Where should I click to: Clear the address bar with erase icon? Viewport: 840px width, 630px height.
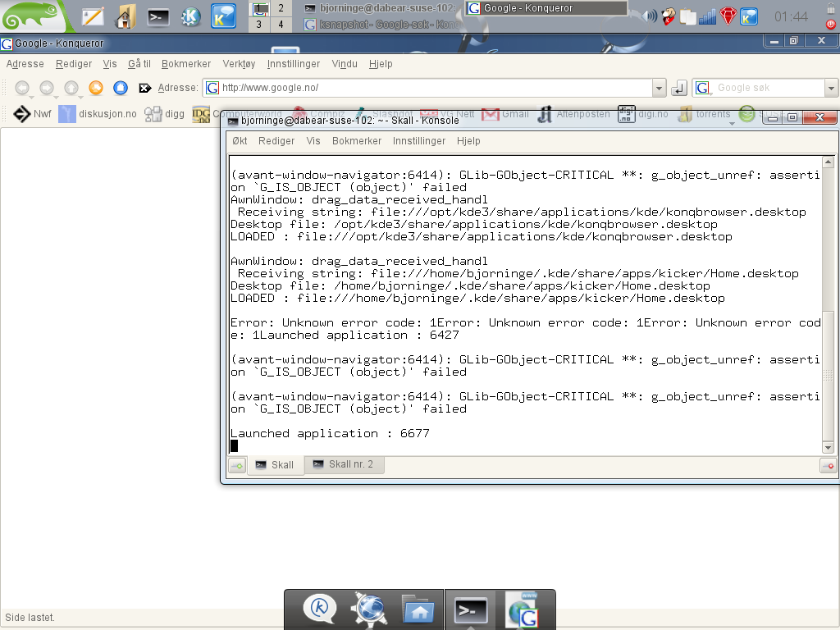pyautogui.click(x=144, y=88)
